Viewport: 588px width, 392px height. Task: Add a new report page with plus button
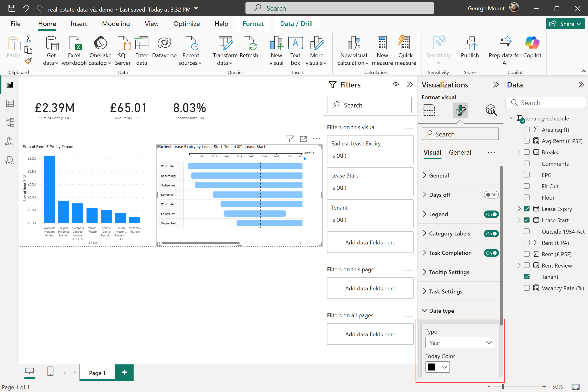[124, 372]
